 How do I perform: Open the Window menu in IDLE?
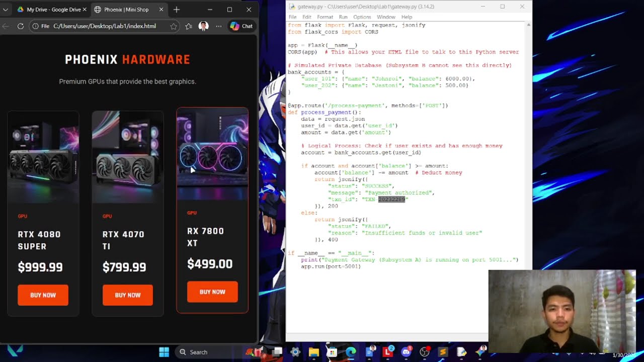click(x=386, y=17)
